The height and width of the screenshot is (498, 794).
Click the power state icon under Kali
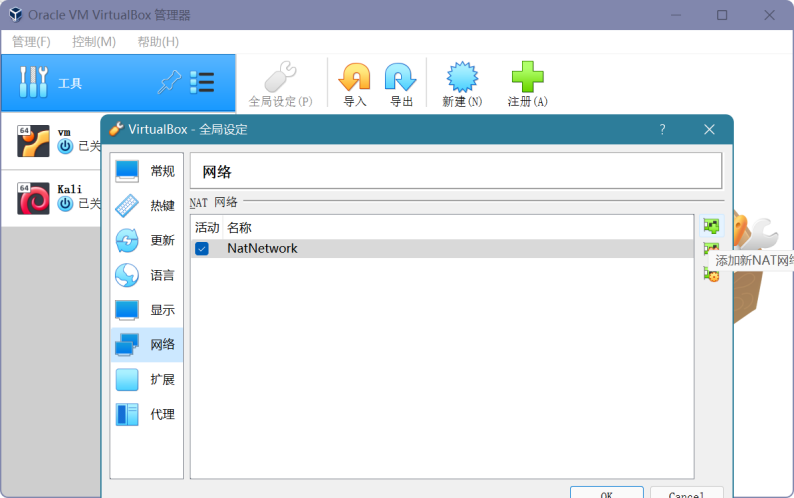[x=65, y=204]
